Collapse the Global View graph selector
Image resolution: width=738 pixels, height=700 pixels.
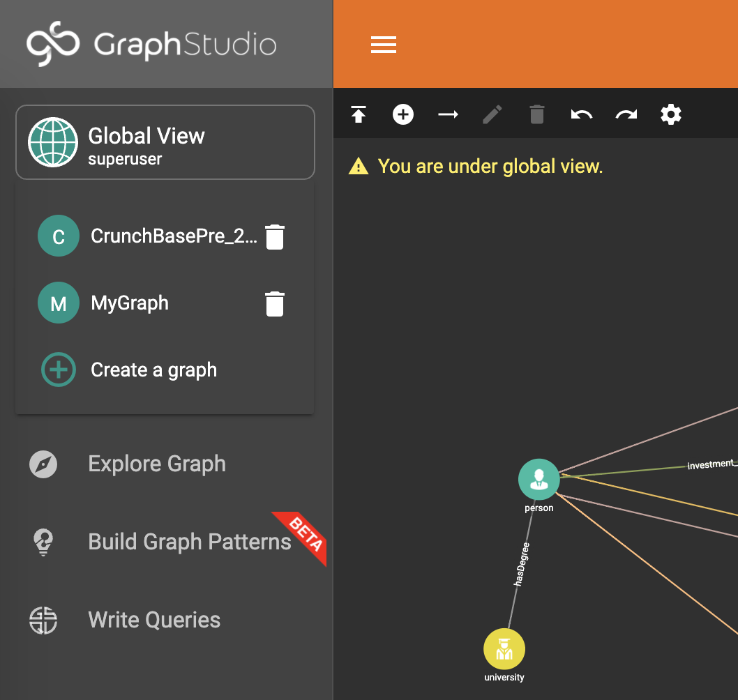coord(165,142)
